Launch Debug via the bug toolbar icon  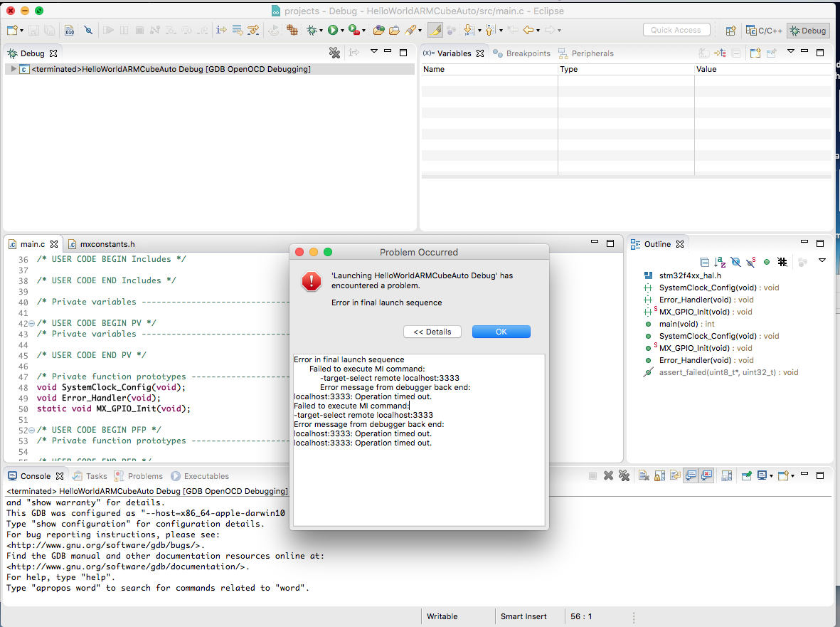[312, 30]
